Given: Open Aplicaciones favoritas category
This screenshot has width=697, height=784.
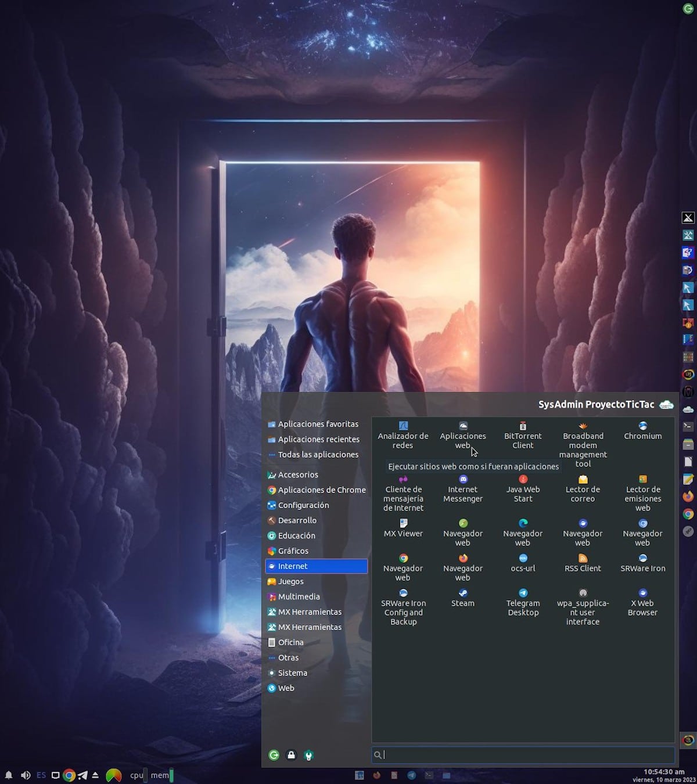Looking at the screenshot, I should (x=318, y=424).
